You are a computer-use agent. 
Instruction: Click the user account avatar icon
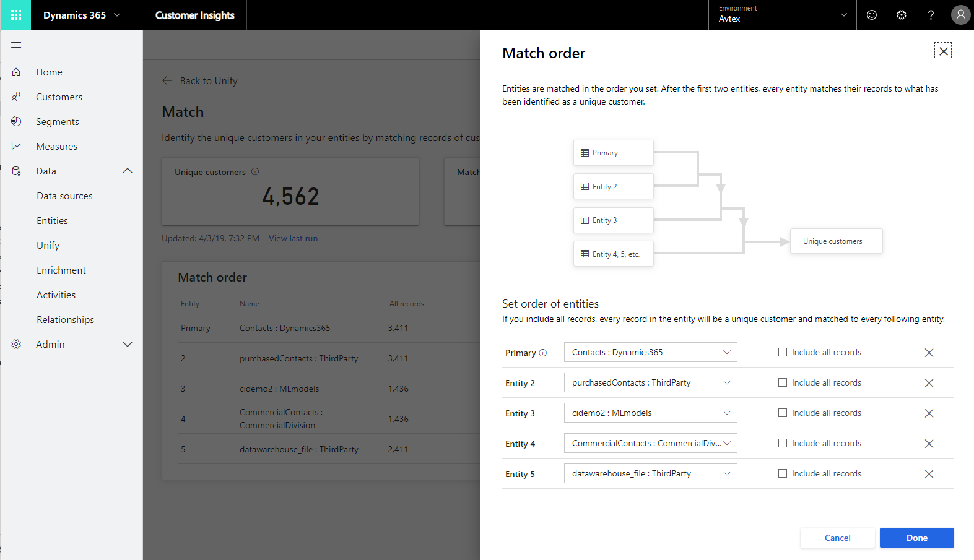960,15
